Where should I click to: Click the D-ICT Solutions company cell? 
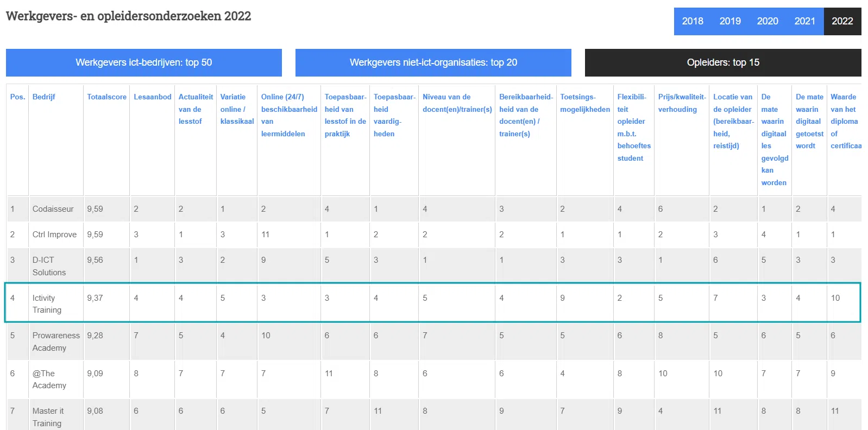pyautogui.click(x=56, y=266)
